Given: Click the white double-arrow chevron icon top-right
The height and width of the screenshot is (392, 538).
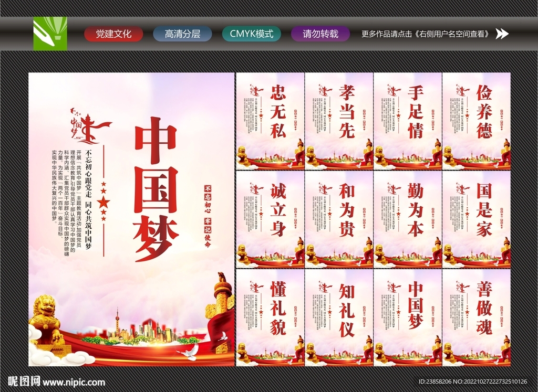Looking at the screenshot, I should click(502, 34).
